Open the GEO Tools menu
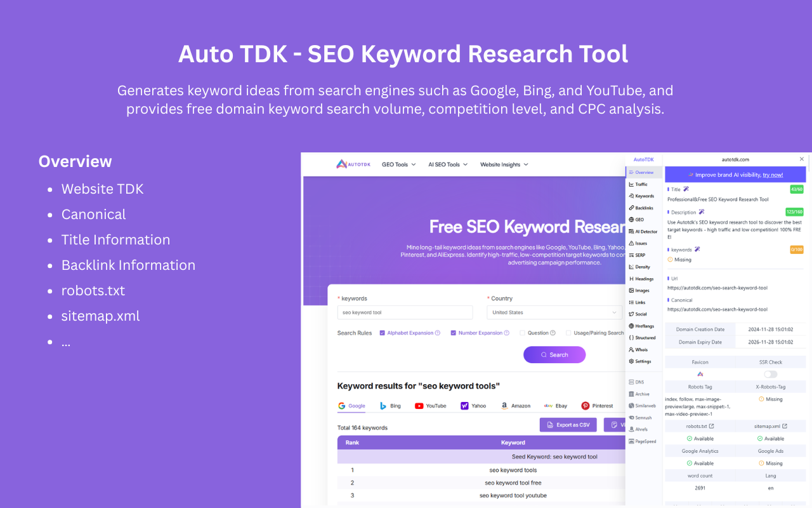 click(x=398, y=164)
